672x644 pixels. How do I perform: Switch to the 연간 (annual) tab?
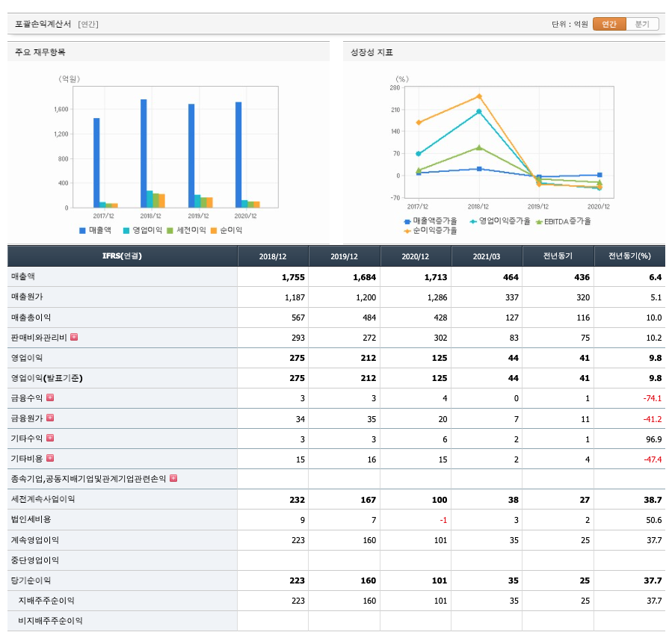[x=609, y=24]
